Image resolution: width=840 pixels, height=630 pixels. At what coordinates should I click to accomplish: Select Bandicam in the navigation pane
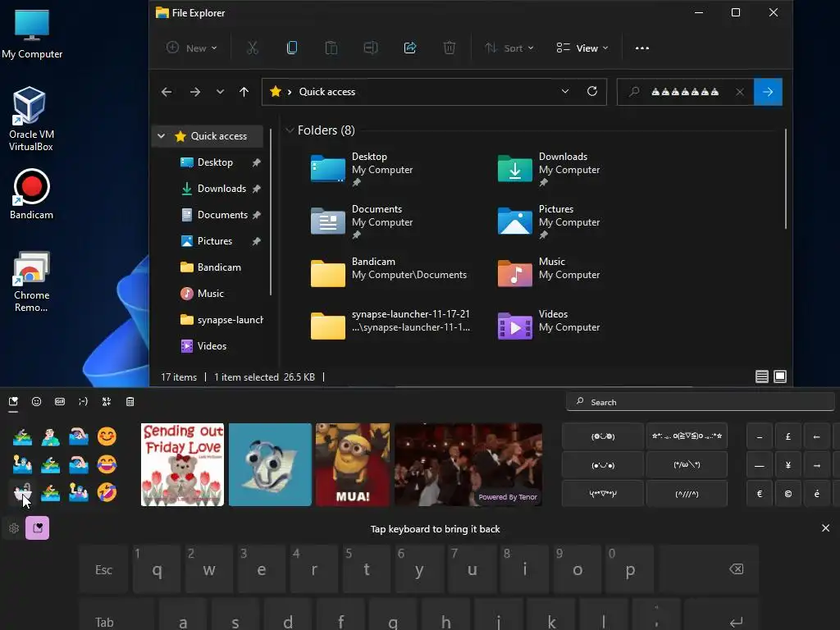pos(218,267)
